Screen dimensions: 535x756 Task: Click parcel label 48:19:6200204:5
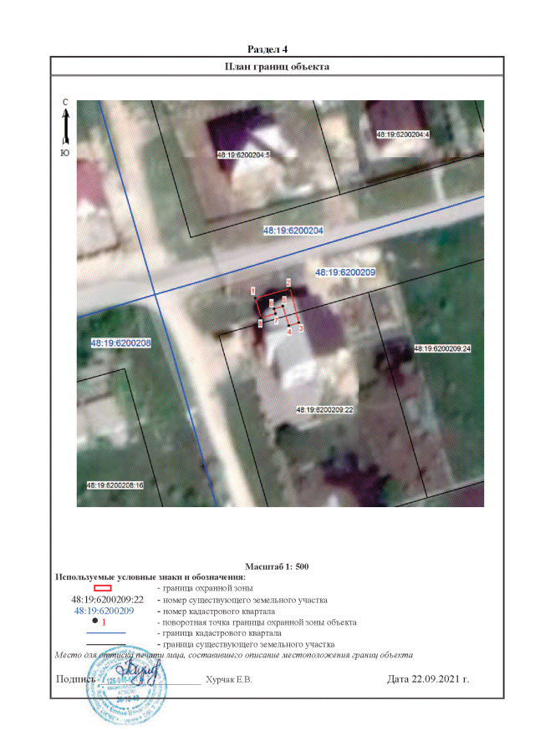[243, 155]
